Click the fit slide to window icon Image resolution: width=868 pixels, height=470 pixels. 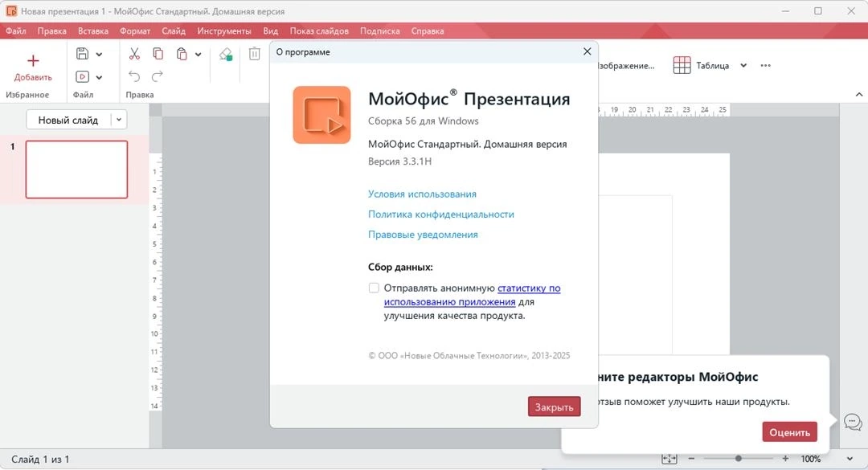pos(669,459)
